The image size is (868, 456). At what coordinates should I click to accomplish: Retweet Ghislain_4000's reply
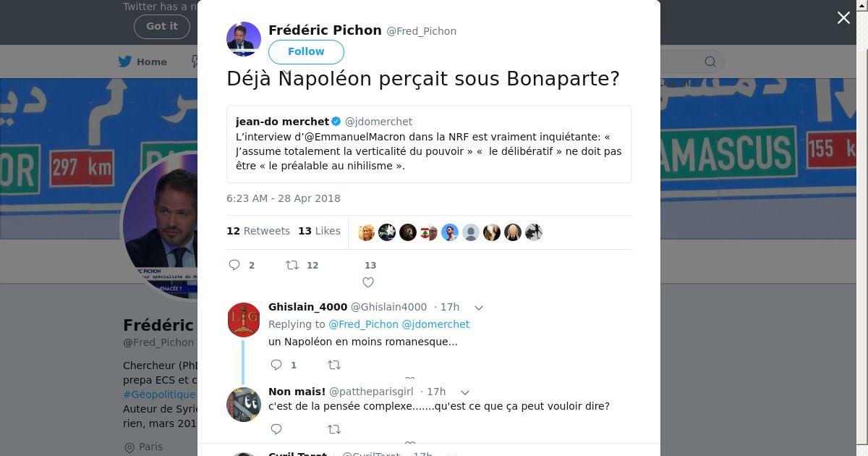pos(334,365)
